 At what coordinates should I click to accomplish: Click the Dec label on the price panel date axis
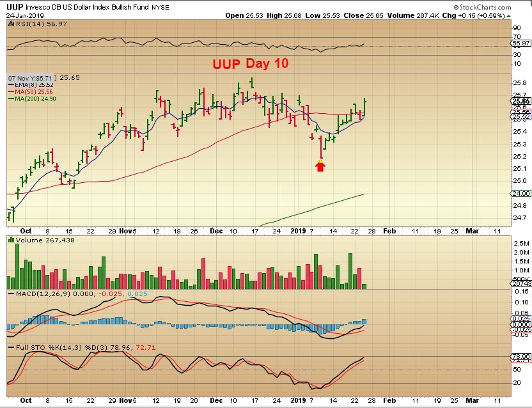(x=216, y=231)
